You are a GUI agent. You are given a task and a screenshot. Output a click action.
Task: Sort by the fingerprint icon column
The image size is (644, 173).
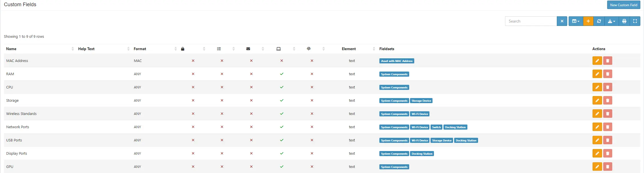[312, 49]
